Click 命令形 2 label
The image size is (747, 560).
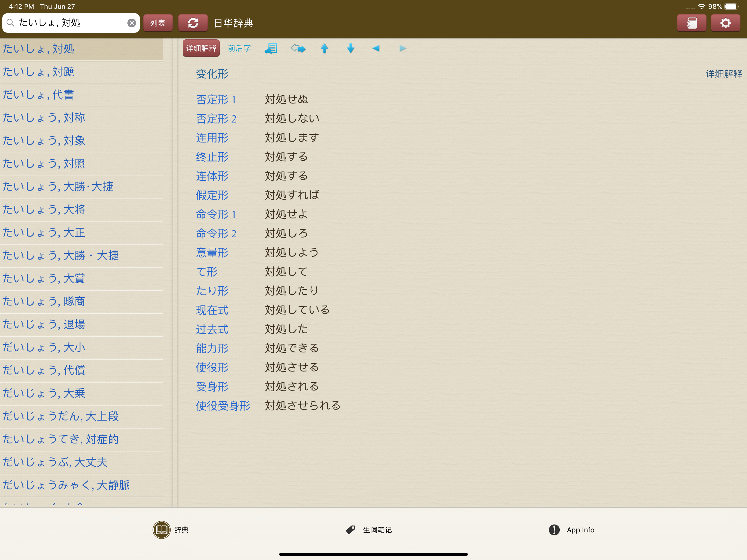pos(216,234)
